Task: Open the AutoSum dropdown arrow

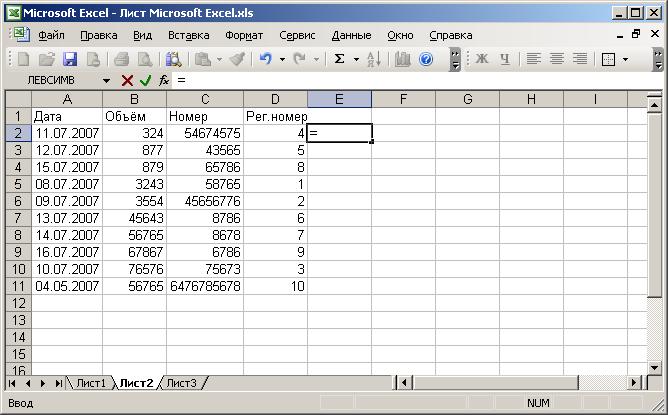Action: click(355, 59)
